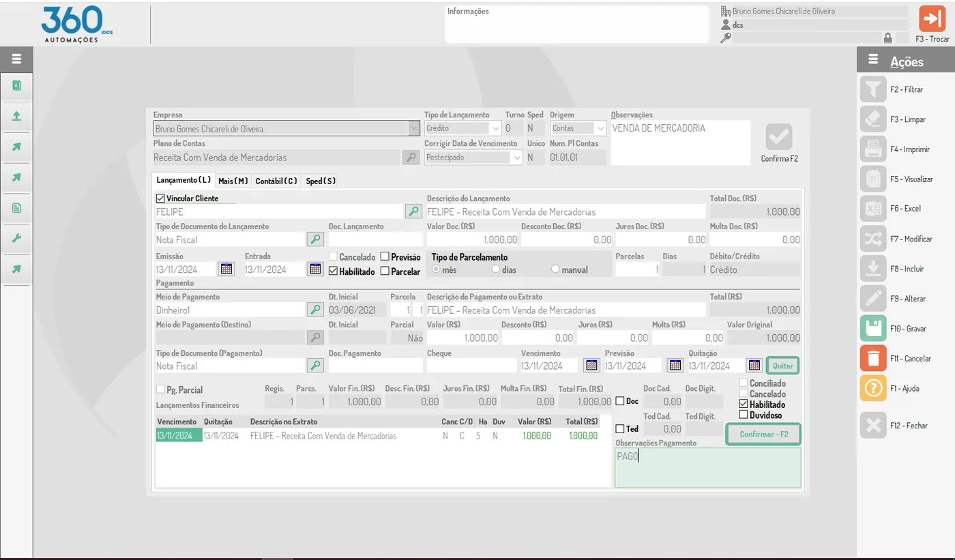Open the Ações hamburger menu
Image resolution: width=955 pixels, height=560 pixels.
[873, 60]
